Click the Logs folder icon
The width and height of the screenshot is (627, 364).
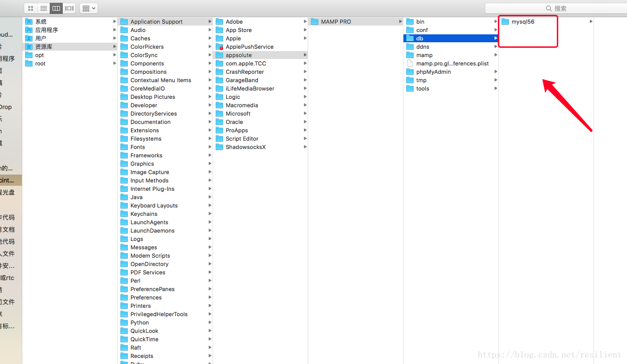click(x=124, y=239)
